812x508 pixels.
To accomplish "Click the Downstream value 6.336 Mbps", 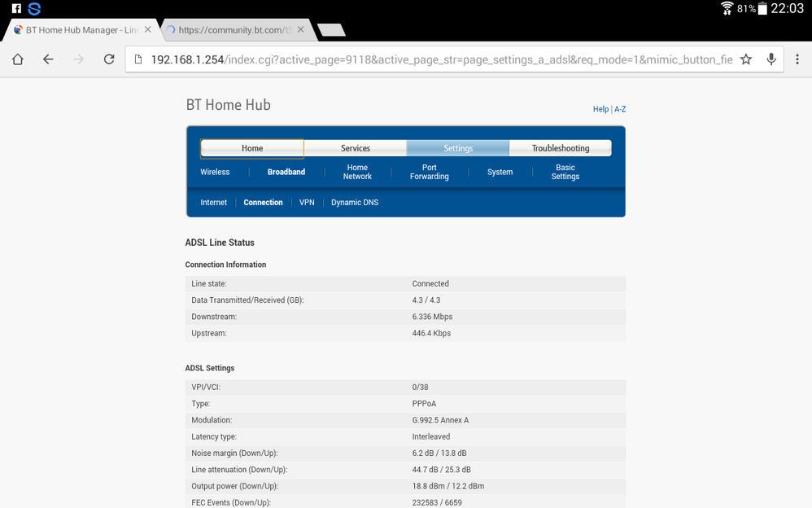I will 432,317.
